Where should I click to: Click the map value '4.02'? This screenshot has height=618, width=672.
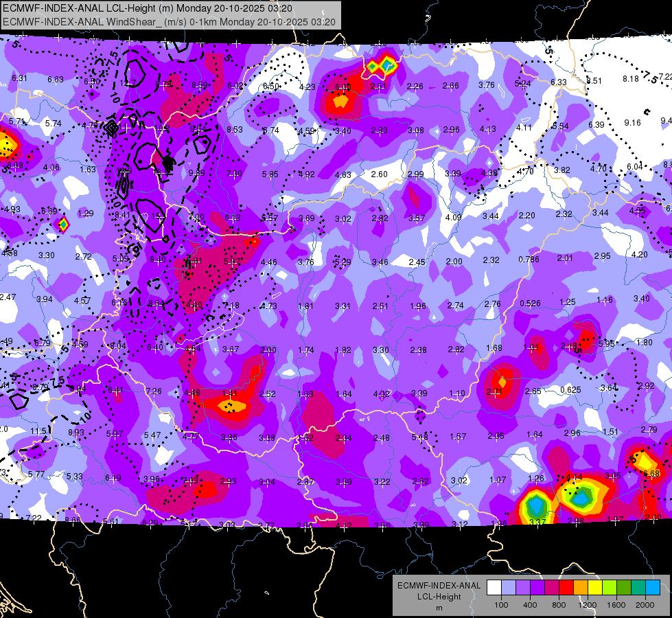click(x=382, y=393)
